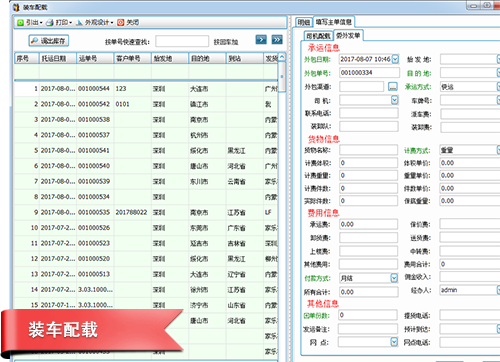Click the double arrow move-all button
Image resolution: width=500 pixels, height=362 pixels.
[x=277, y=40]
